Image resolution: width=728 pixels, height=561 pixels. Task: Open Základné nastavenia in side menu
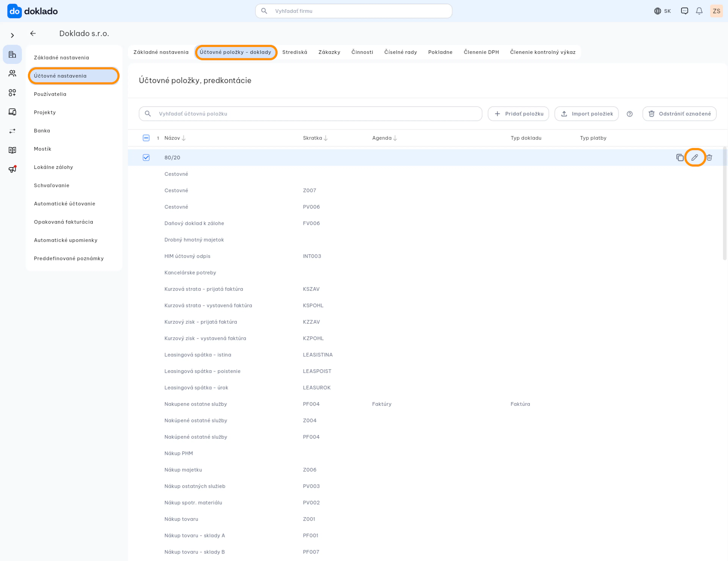coord(74,58)
